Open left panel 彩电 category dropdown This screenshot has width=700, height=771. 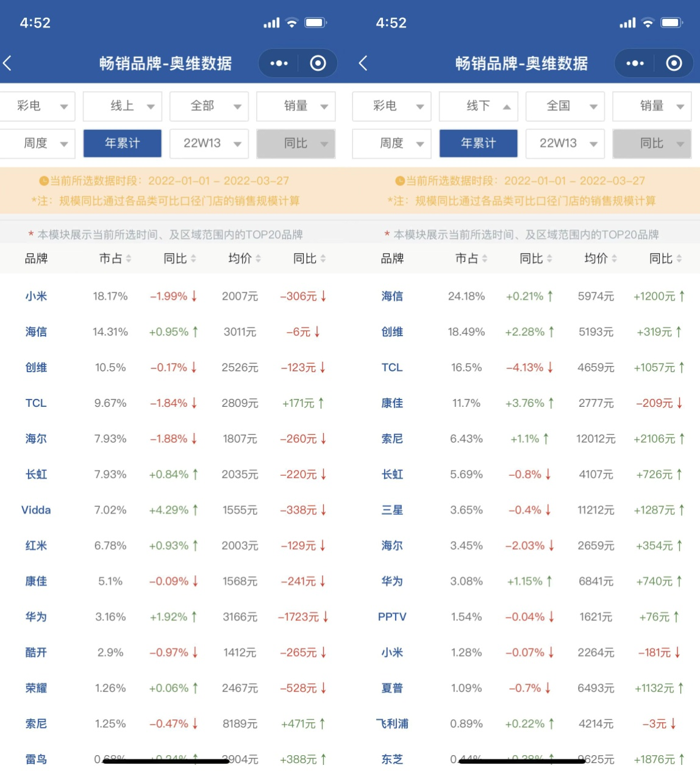[x=37, y=106]
